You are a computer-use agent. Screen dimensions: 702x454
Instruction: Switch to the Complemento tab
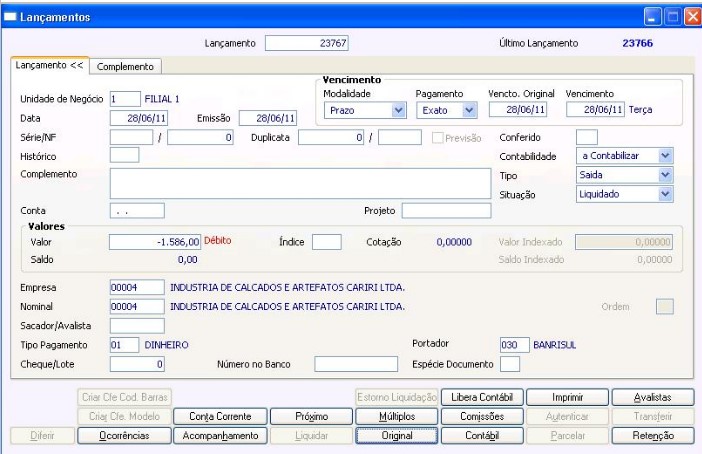tap(125, 67)
